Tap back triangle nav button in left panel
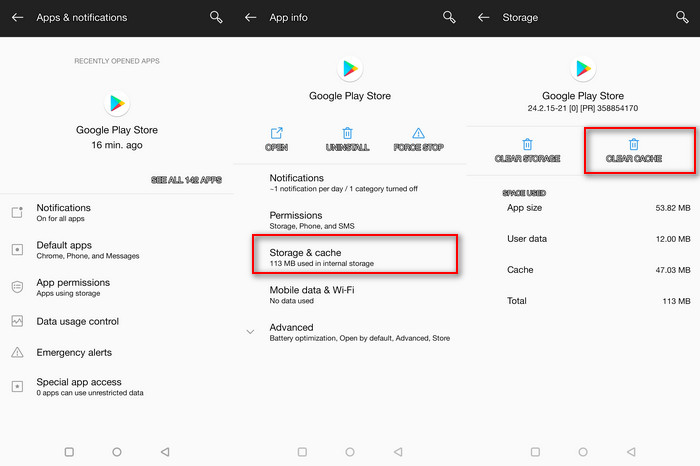This screenshot has height=466, width=700. (165, 452)
